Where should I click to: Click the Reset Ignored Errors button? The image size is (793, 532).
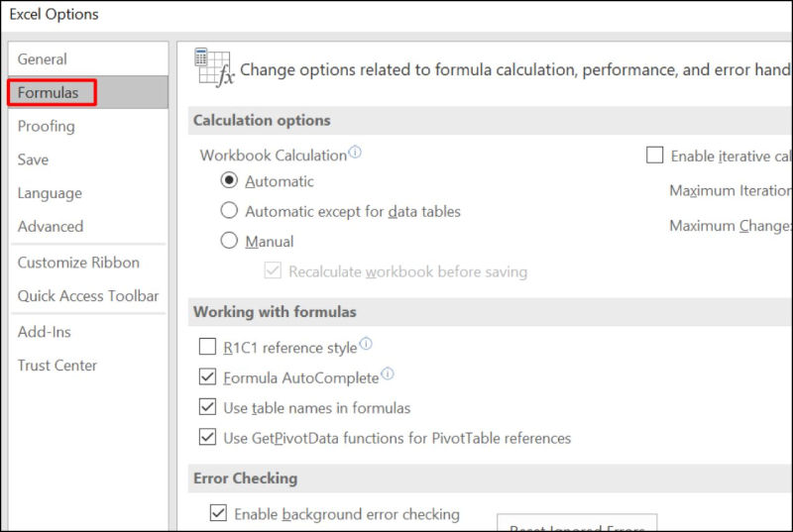point(577,524)
